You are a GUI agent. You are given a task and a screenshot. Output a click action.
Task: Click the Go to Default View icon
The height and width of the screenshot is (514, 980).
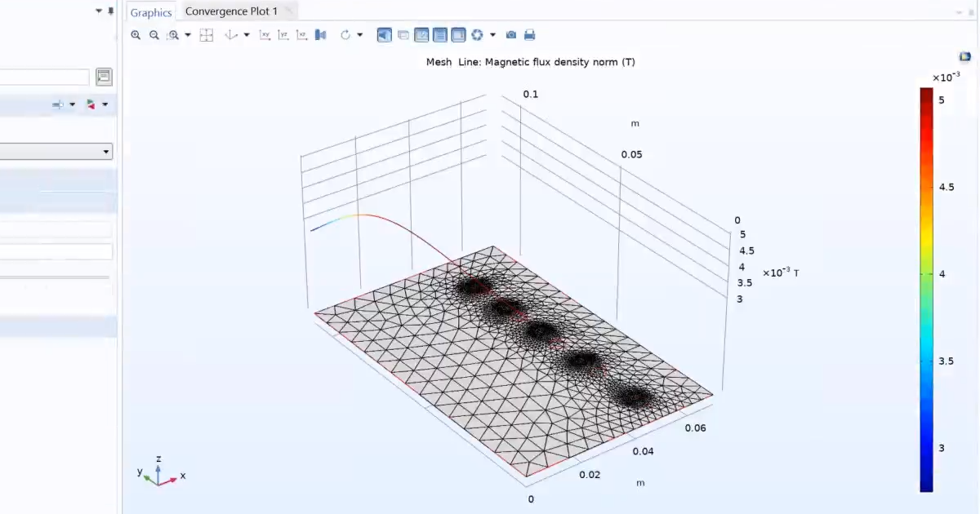(x=232, y=34)
